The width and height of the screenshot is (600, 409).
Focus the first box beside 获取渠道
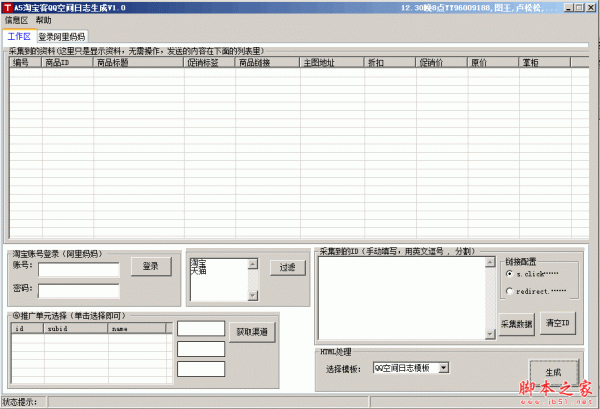pos(201,329)
